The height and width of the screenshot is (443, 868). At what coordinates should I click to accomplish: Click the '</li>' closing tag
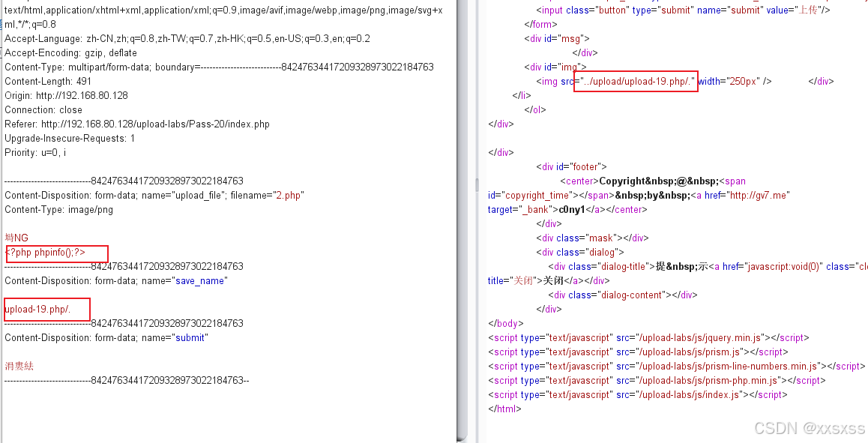[522, 96]
